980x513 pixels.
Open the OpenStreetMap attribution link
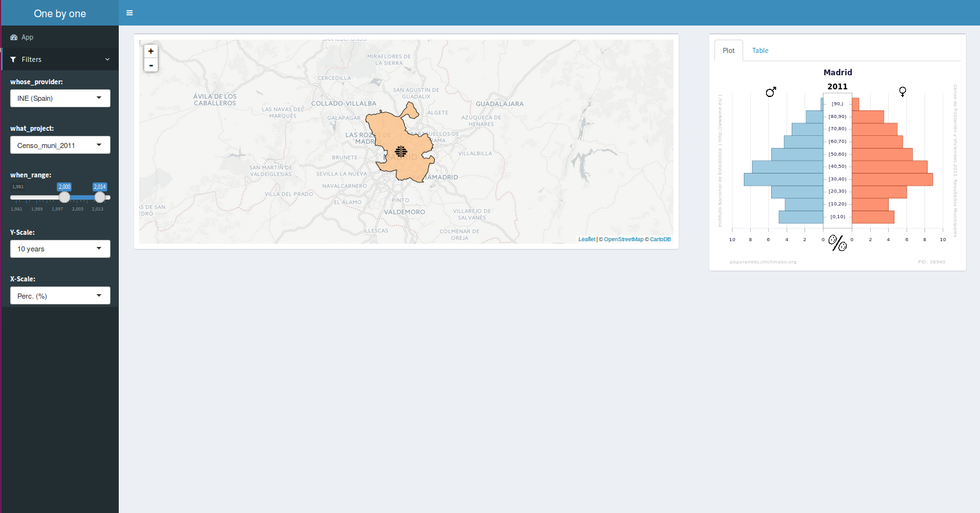pyautogui.click(x=623, y=239)
